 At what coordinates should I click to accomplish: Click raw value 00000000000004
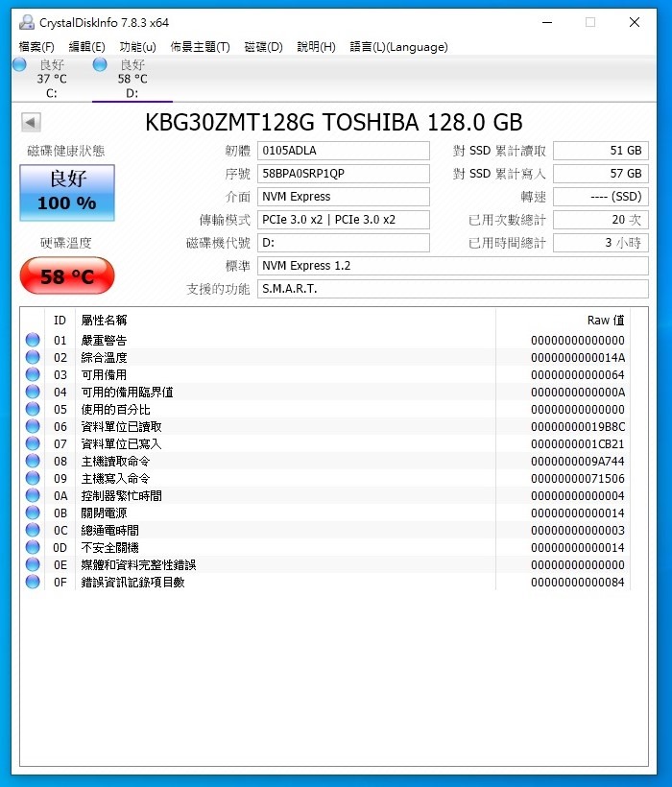point(578,496)
